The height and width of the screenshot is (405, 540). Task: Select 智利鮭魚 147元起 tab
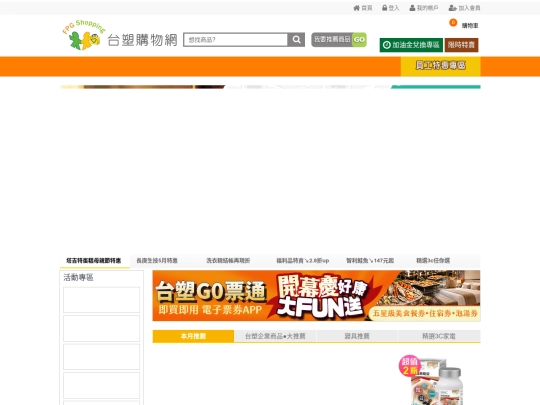[370, 261]
